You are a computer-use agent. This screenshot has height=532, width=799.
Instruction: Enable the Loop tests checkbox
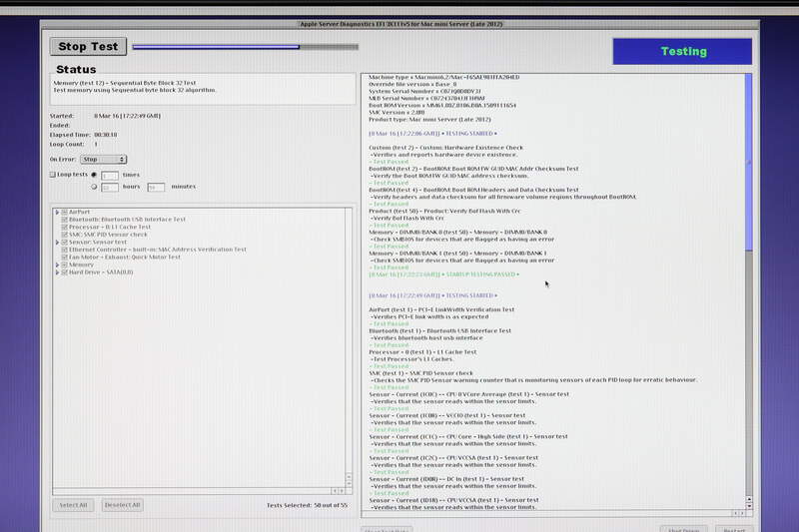[x=54, y=175]
